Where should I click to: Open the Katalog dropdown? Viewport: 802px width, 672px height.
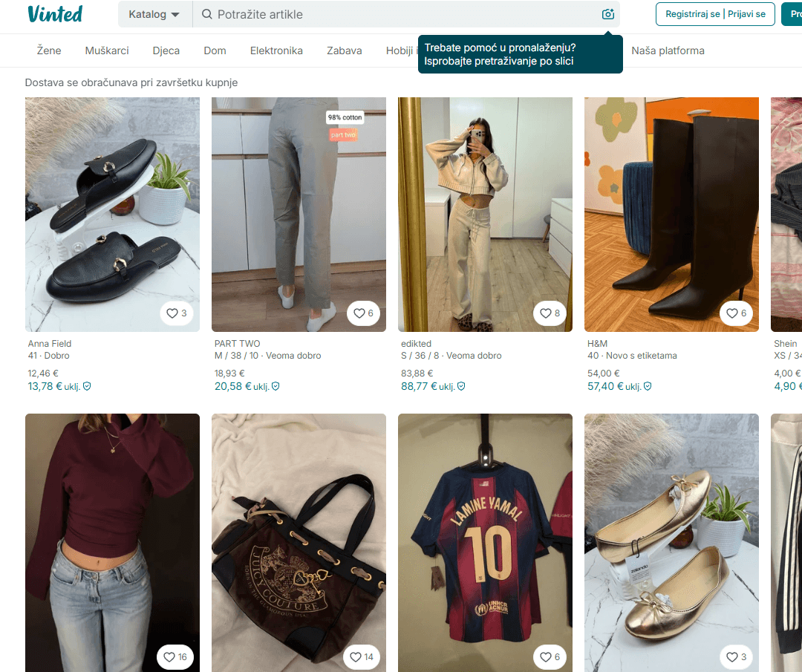click(154, 14)
